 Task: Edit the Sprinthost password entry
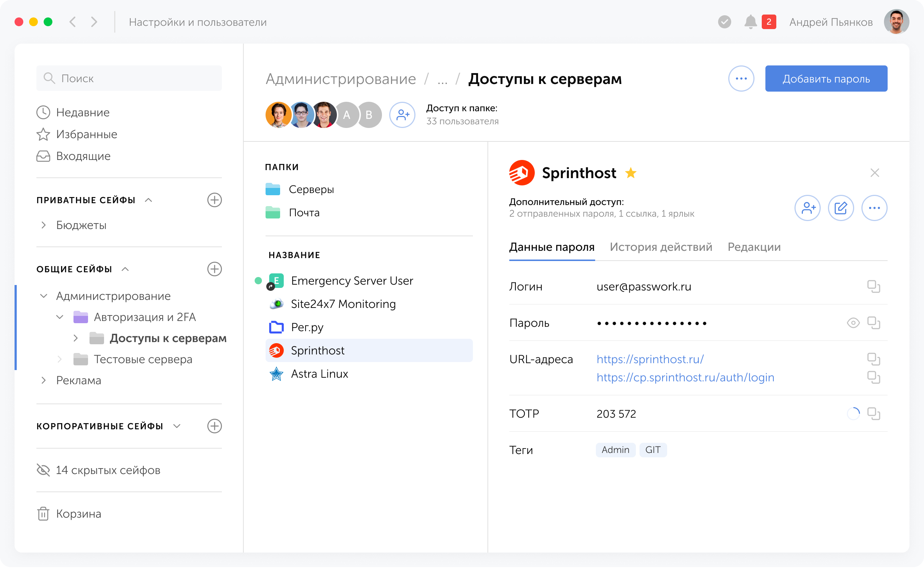(x=841, y=208)
